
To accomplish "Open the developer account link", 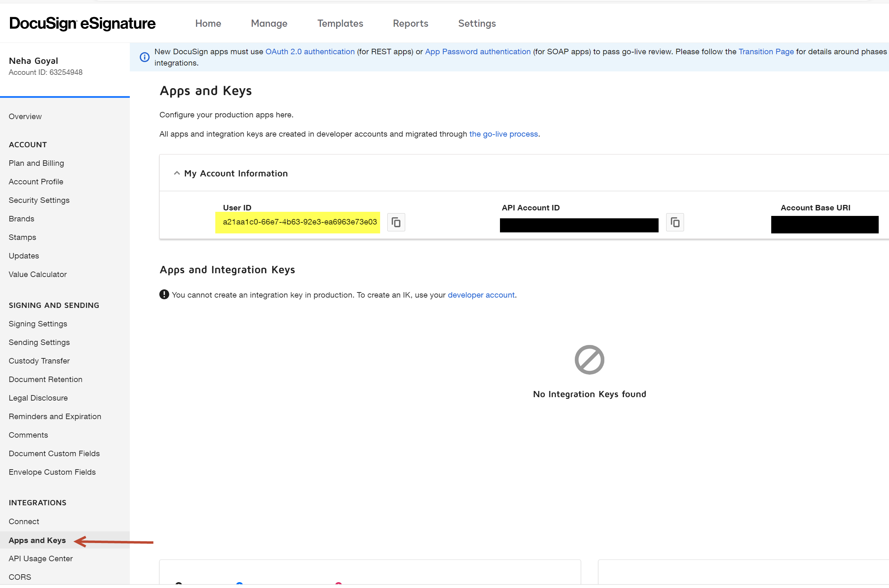I will (481, 295).
